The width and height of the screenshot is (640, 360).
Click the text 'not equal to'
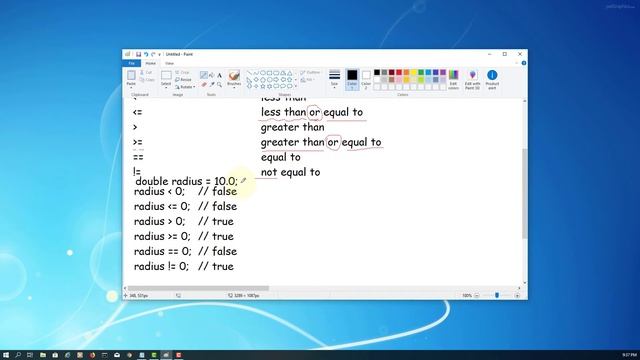click(291, 172)
